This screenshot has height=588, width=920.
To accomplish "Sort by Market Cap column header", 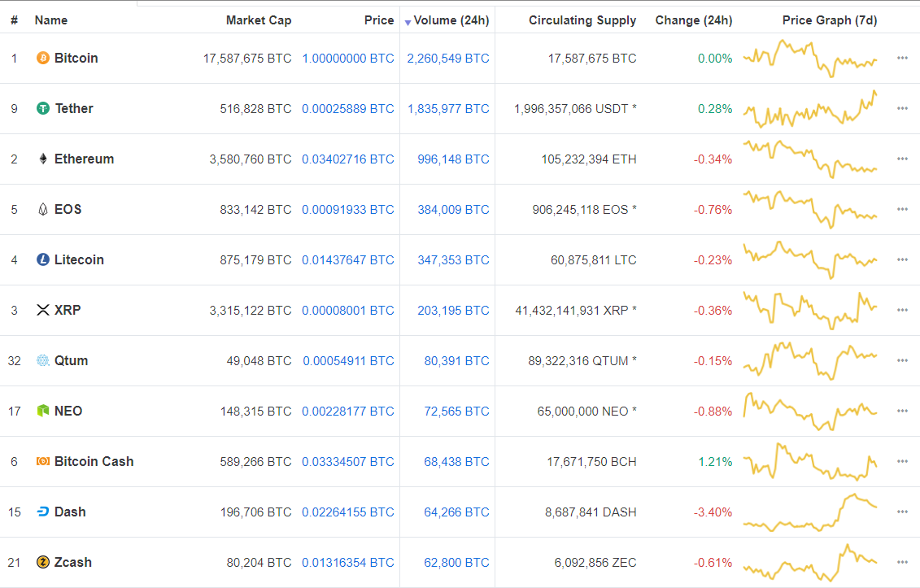I will [258, 20].
